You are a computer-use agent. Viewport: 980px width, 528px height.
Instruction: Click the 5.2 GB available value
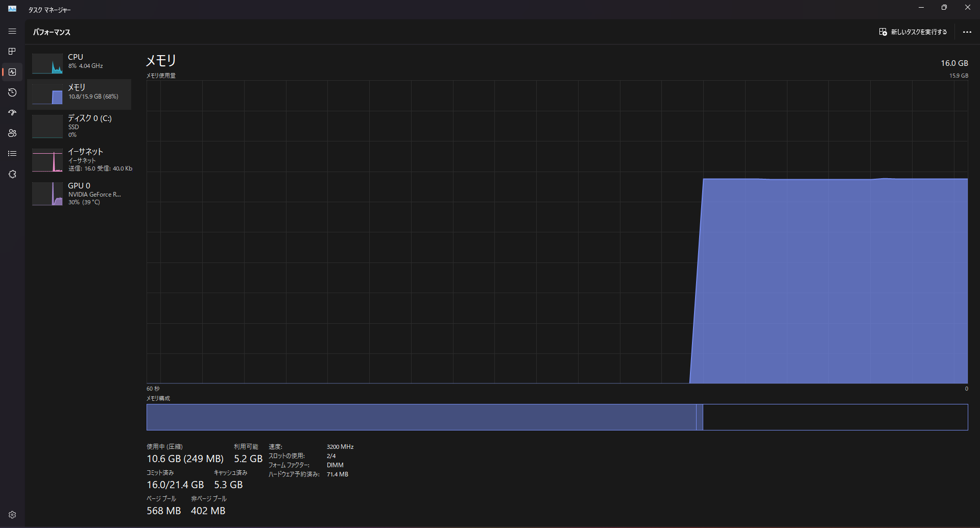[248, 459]
